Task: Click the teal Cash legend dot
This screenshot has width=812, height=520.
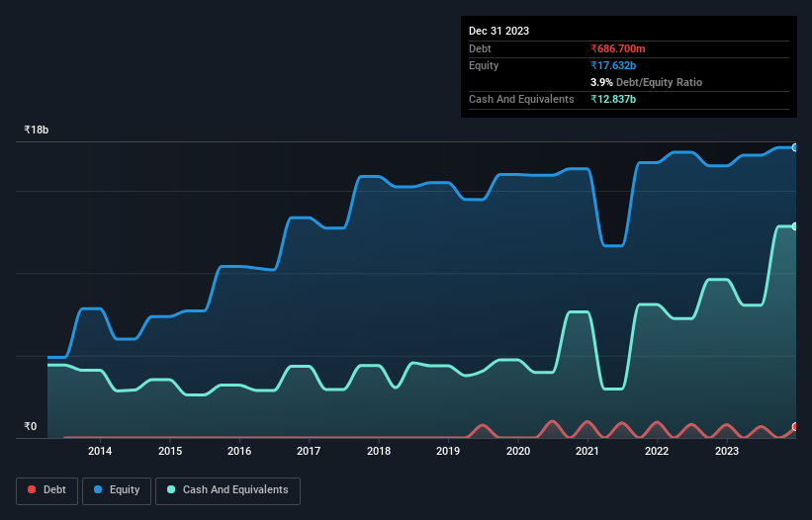Action: pos(171,489)
